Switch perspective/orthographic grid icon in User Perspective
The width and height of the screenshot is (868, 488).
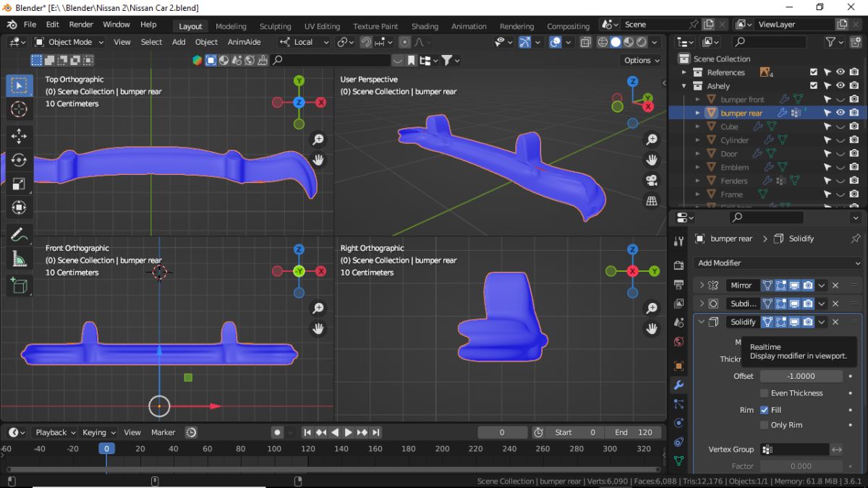(652, 201)
